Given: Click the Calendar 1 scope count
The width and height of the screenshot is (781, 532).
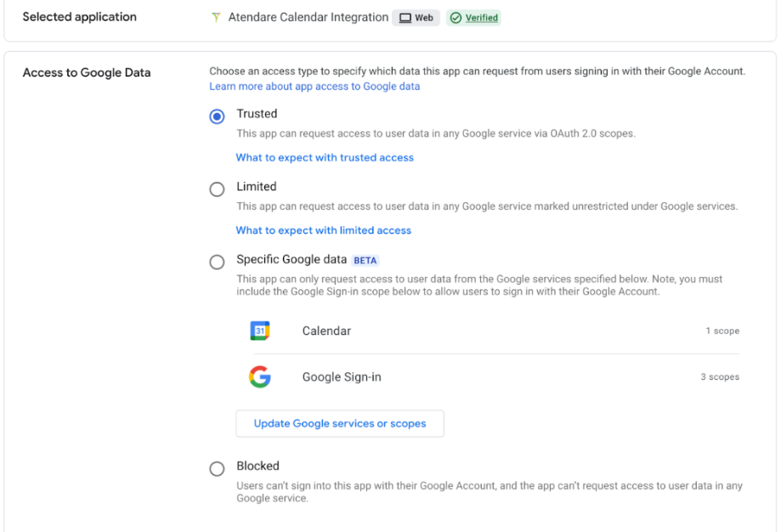Looking at the screenshot, I should coord(722,331).
